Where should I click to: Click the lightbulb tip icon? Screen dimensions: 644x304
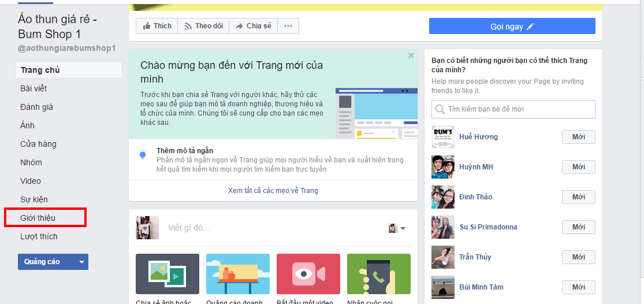[x=143, y=155]
